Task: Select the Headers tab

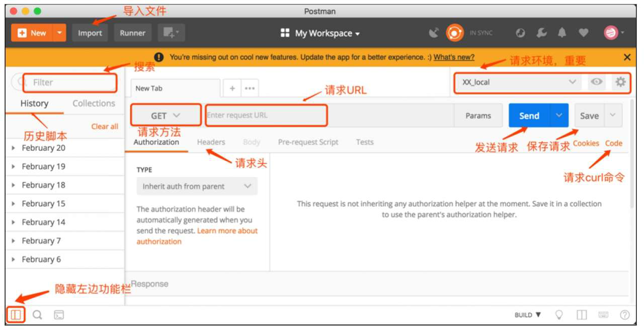Action: click(x=211, y=142)
